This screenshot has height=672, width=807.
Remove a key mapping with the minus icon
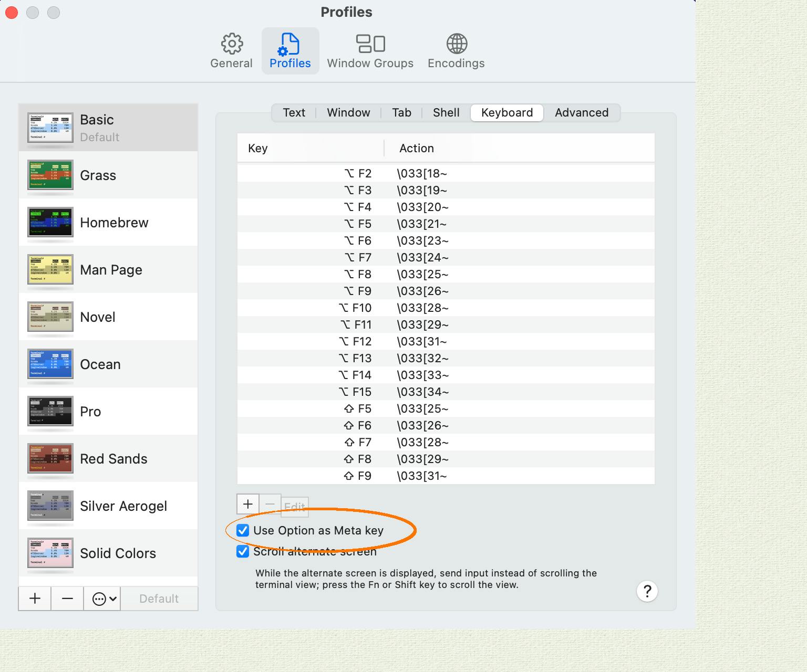coord(270,504)
